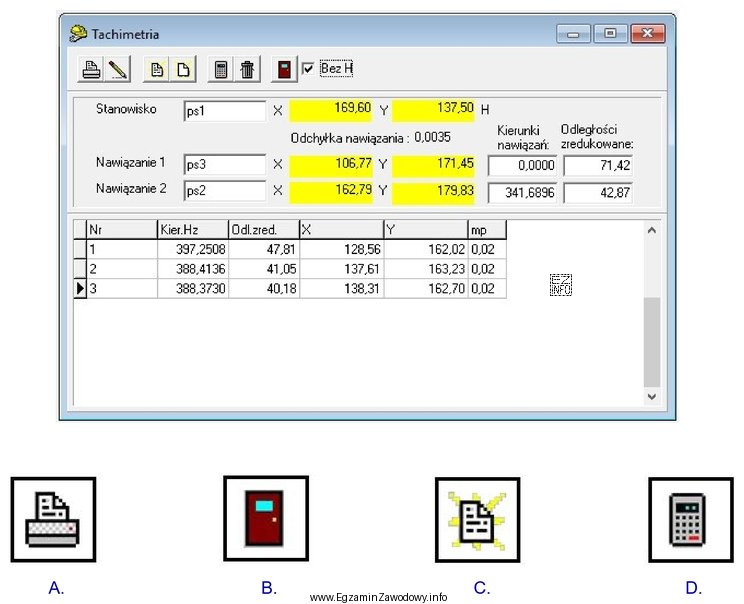Screen dimensions: 744x604
Task: Select answer A printer icon
Action: [x=53, y=520]
